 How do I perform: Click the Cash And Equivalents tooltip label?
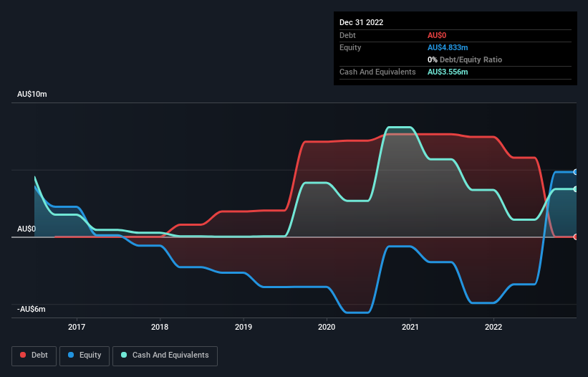tap(377, 72)
